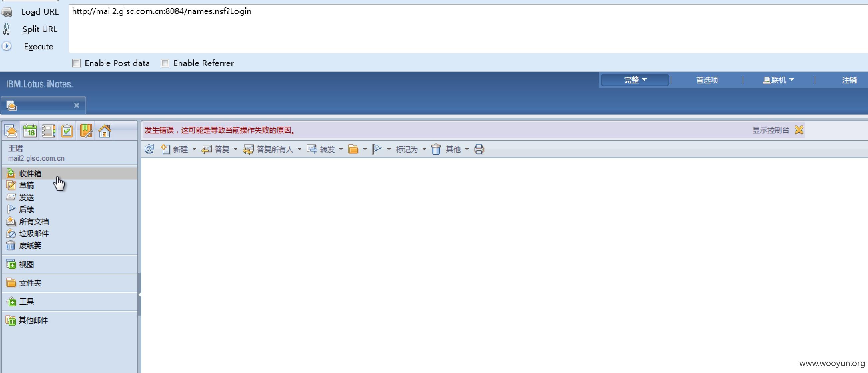The width and height of the screenshot is (868, 373).
Task: Open the 完整 mode dropdown
Action: (635, 80)
